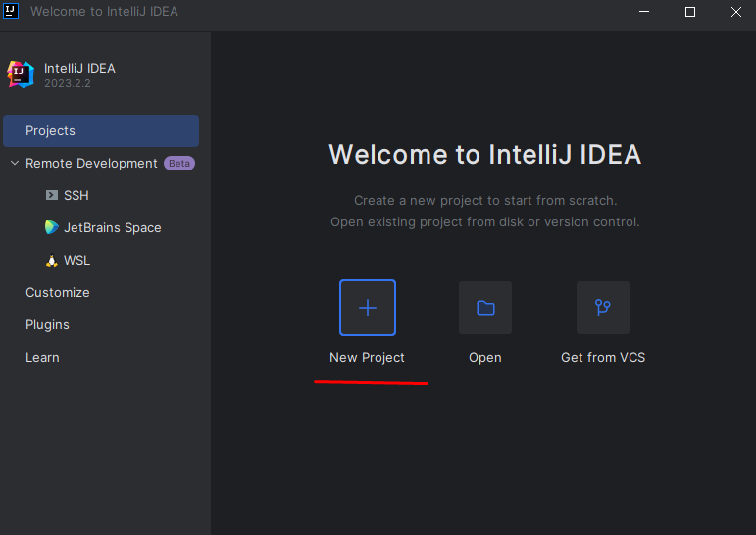This screenshot has height=535, width=756.
Task: Click the Welcome to IntelliJ IDEA heading
Action: coord(485,154)
